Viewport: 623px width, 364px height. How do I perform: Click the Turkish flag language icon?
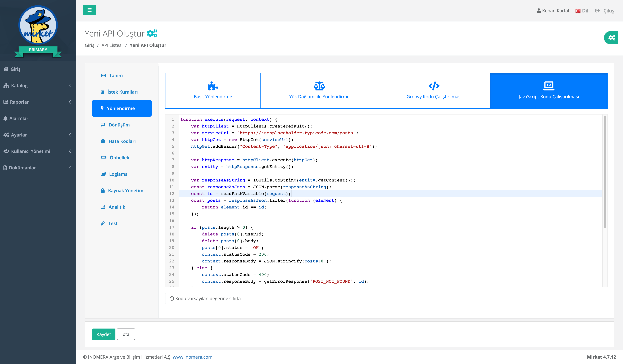578,11
